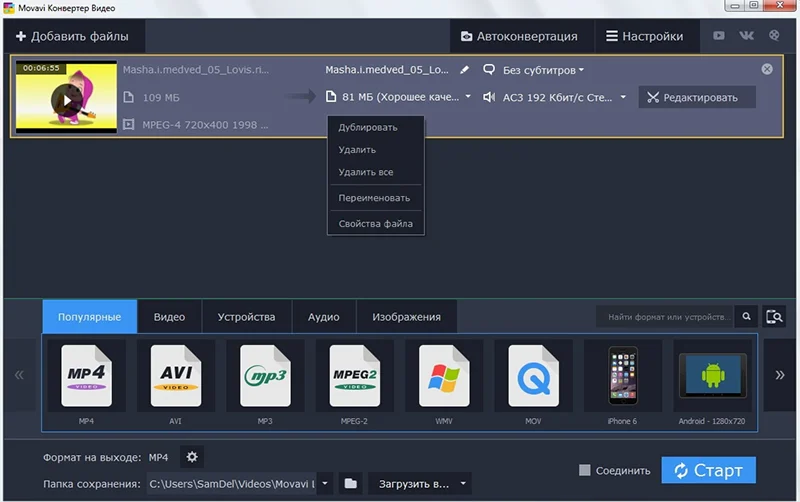Click the VK social network icon
800x502 pixels.
pos(746,35)
